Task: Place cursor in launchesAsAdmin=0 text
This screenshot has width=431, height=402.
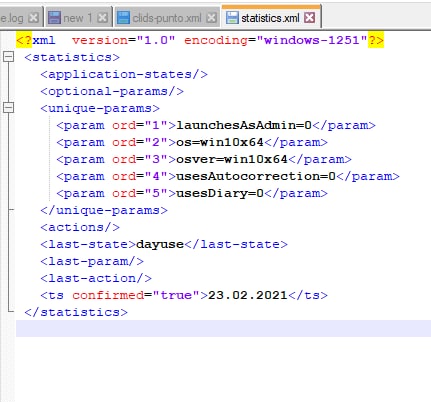Action: [x=244, y=125]
